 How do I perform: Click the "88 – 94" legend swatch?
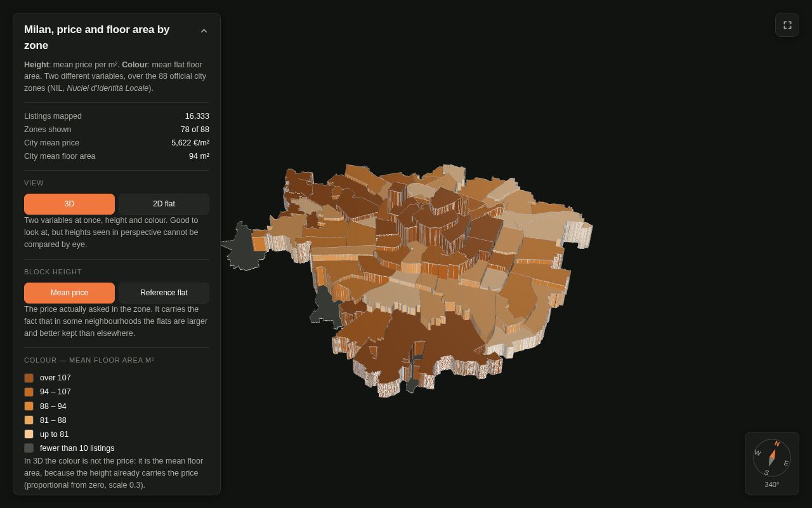click(x=29, y=406)
